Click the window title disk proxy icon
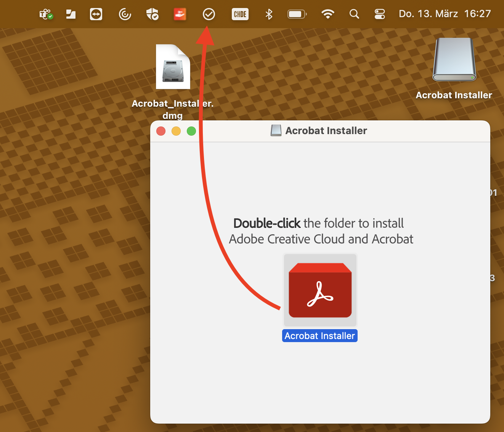 click(x=276, y=131)
